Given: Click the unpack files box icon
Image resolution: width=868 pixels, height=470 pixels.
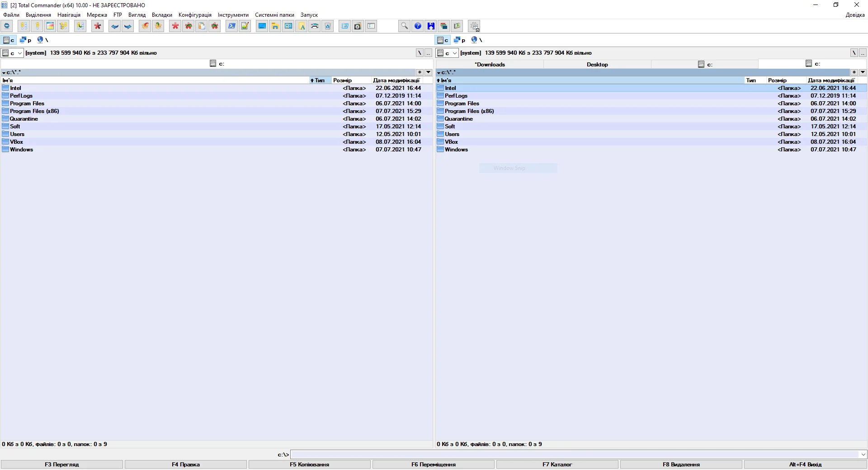Looking at the screenshot, I should click(x=158, y=26).
